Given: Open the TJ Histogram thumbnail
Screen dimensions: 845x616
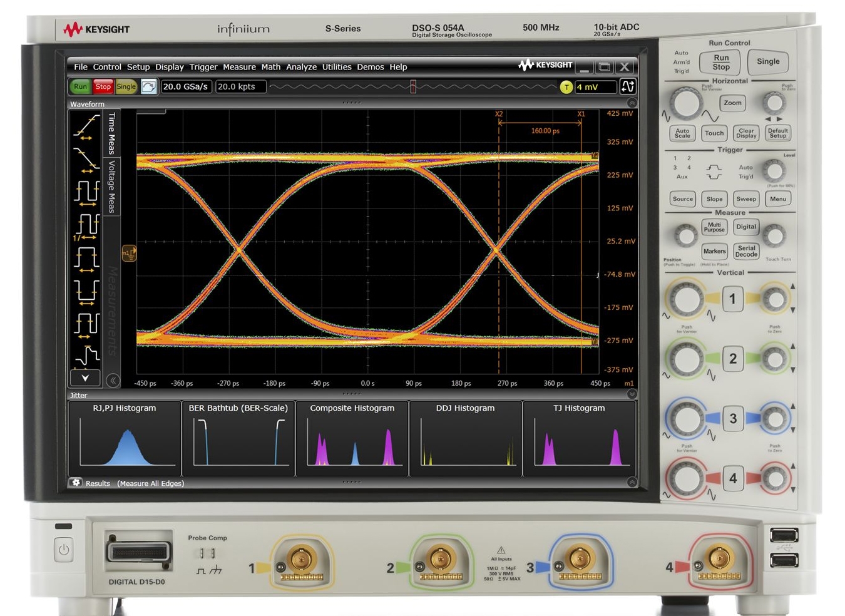Looking at the screenshot, I should (579, 438).
